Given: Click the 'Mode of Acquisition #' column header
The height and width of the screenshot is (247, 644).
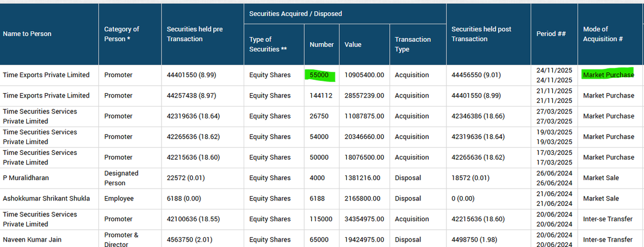Looking at the screenshot, I should tap(603, 34).
